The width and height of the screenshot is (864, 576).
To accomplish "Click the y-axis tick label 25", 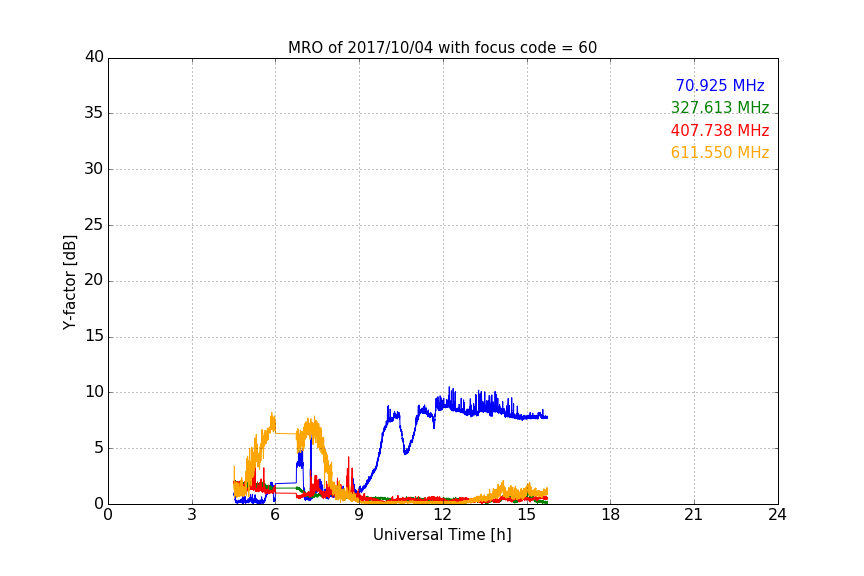I will [x=94, y=224].
